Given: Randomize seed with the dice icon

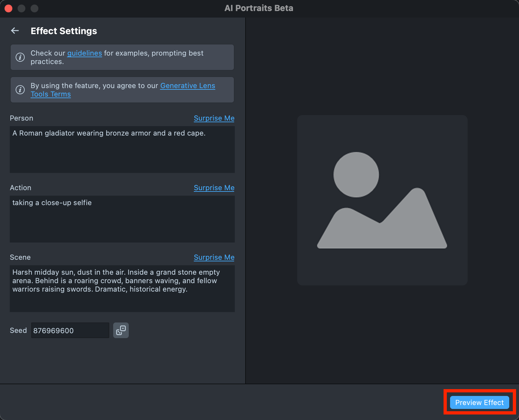Looking at the screenshot, I should click(x=121, y=330).
